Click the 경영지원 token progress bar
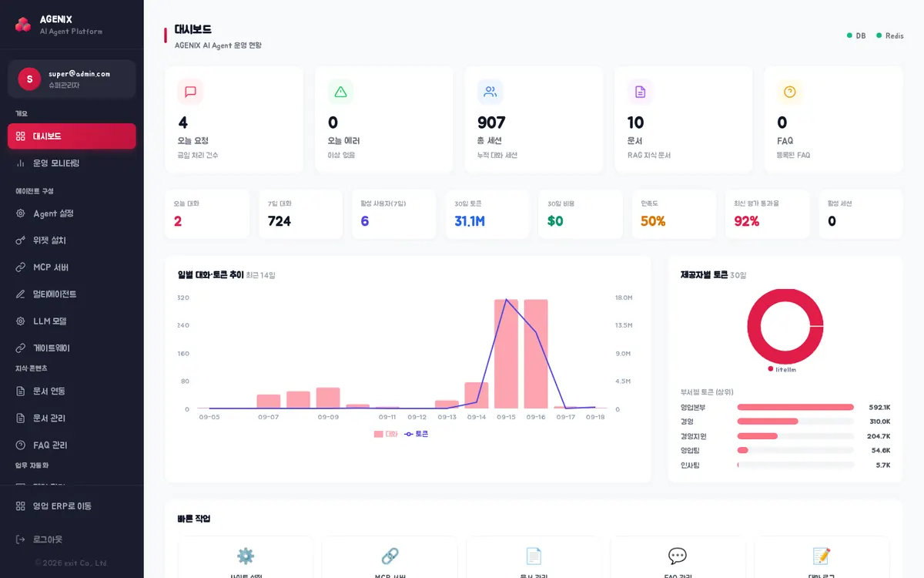This screenshot has height=578, width=924. coord(795,436)
